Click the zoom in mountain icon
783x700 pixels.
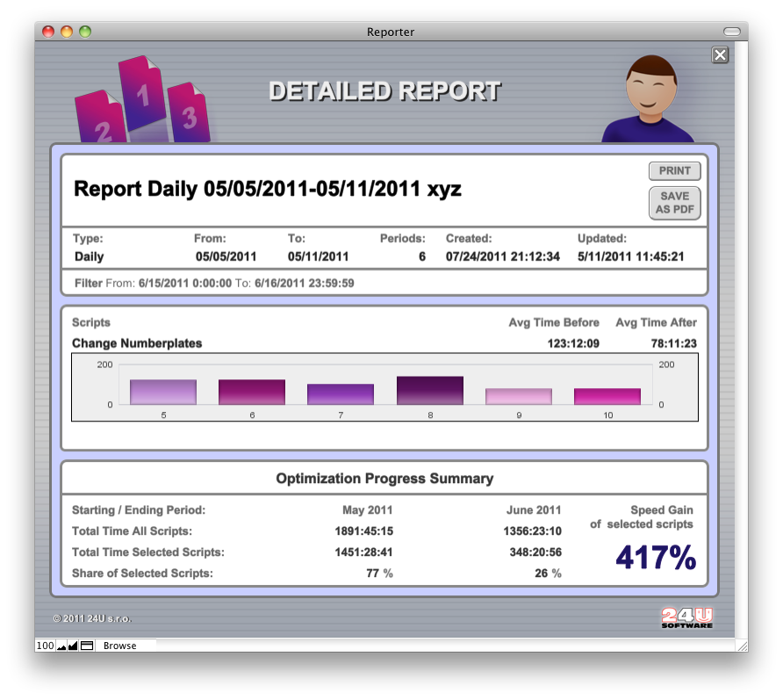tap(73, 646)
